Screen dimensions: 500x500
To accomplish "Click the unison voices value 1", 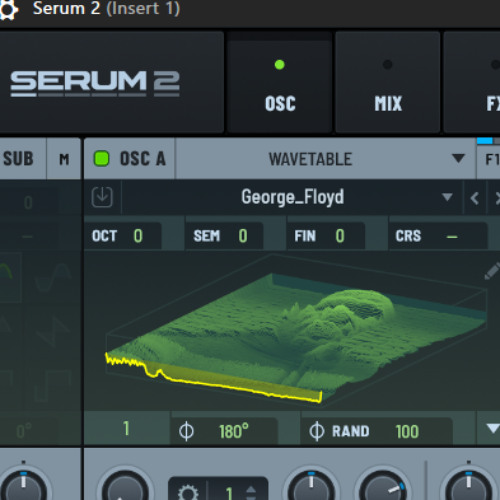I will click(229, 493).
